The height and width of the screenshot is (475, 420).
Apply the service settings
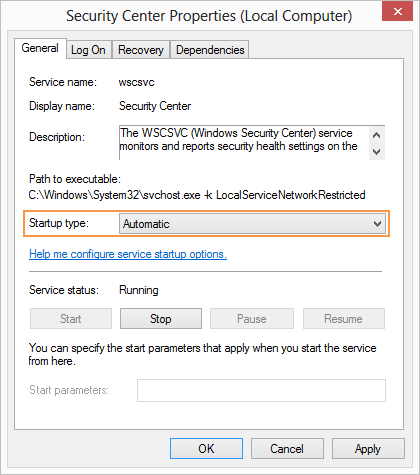[x=368, y=449]
